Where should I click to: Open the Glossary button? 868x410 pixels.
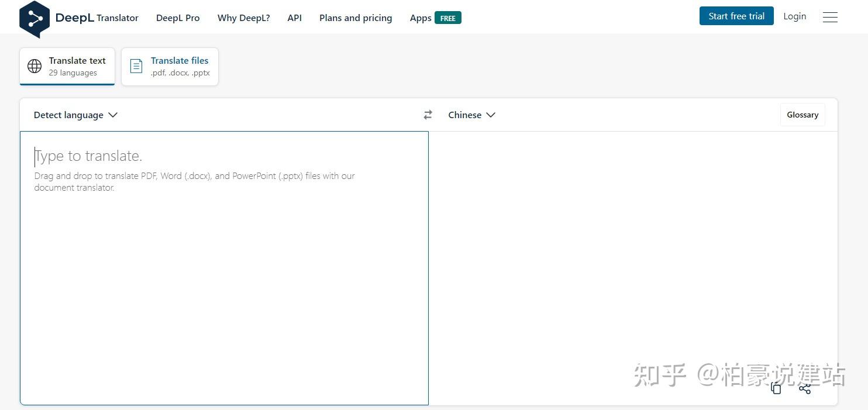coord(802,115)
